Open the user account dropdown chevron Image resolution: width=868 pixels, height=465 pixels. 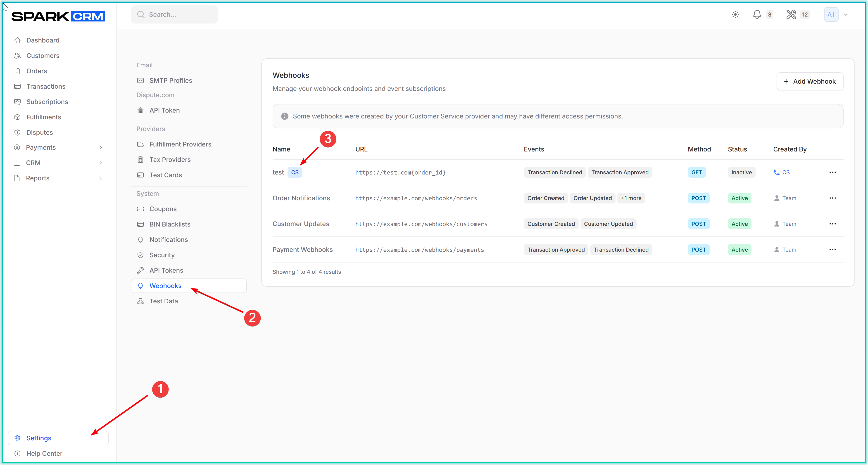pyautogui.click(x=846, y=14)
